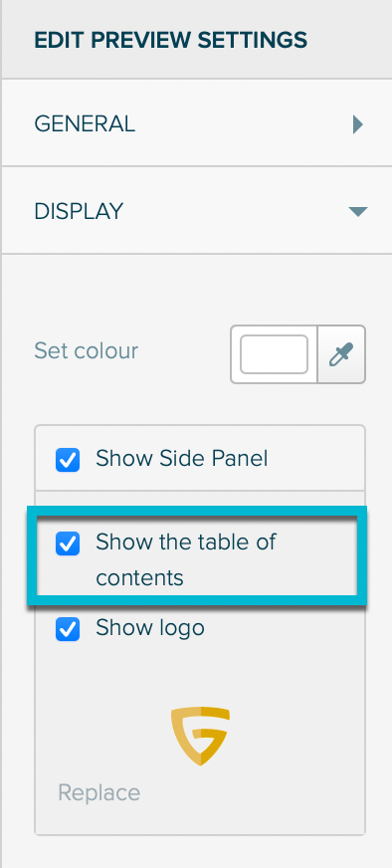Image resolution: width=392 pixels, height=868 pixels.
Task: Disable the Show logo checkbox
Action: pyautogui.click(x=68, y=629)
